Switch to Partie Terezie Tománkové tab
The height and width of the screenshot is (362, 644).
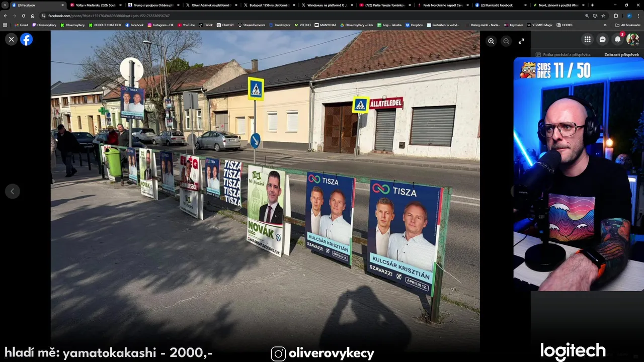tap(385, 5)
